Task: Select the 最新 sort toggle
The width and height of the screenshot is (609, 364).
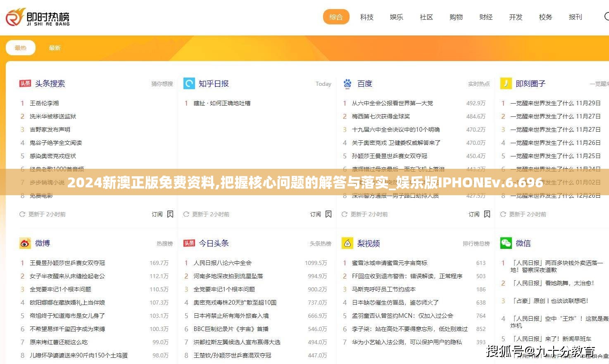Action: (x=55, y=48)
